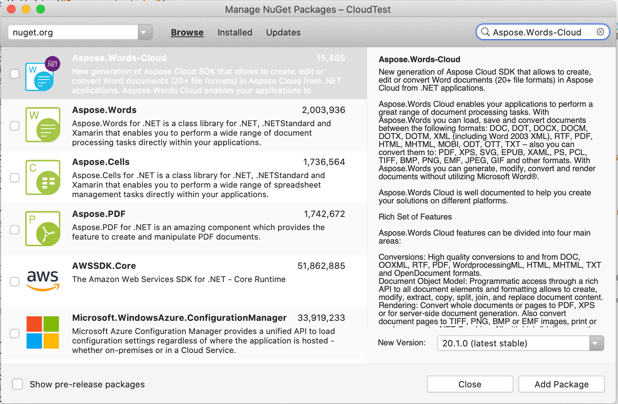Click the Rich Set of Features text
Image resolution: width=618 pixels, height=404 pixels.
pyautogui.click(x=415, y=217)
